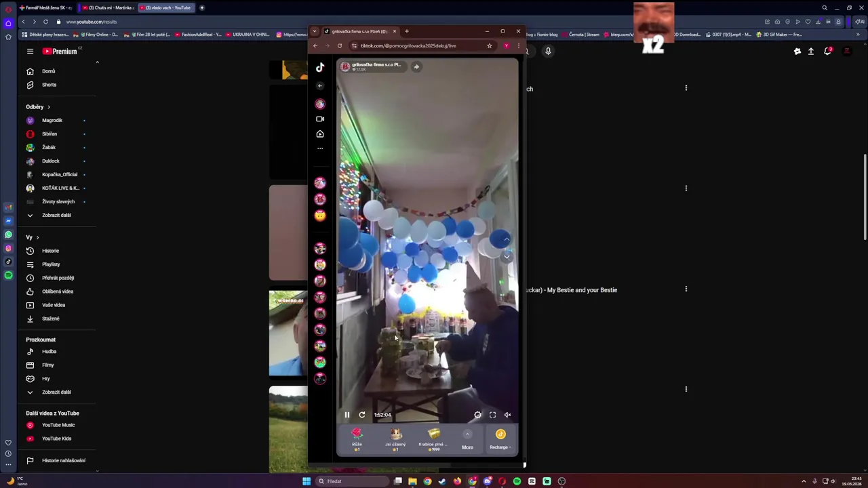Go to the previous live stream with the up arrow

point(507,239)
